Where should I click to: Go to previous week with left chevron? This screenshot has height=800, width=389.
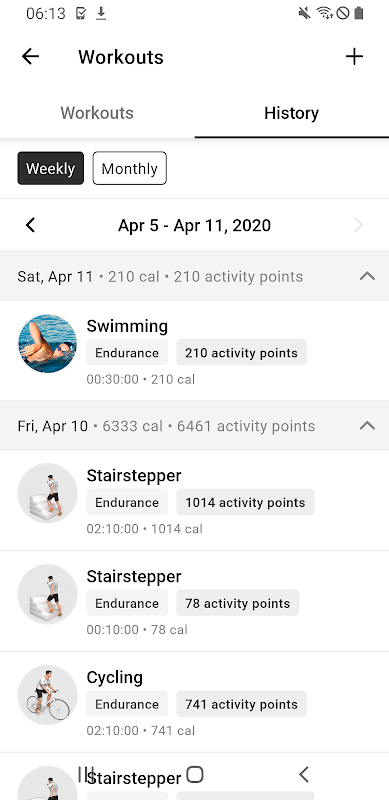31,225
